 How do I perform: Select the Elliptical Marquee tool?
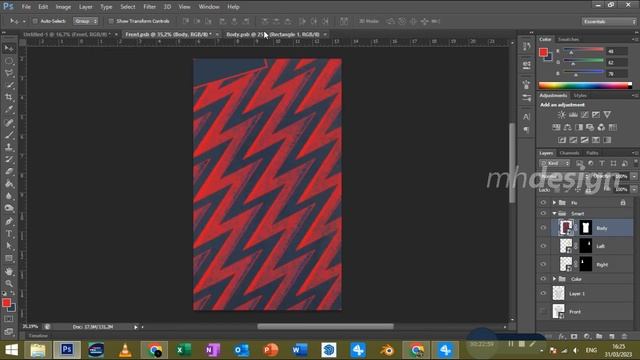pos(9,61)
